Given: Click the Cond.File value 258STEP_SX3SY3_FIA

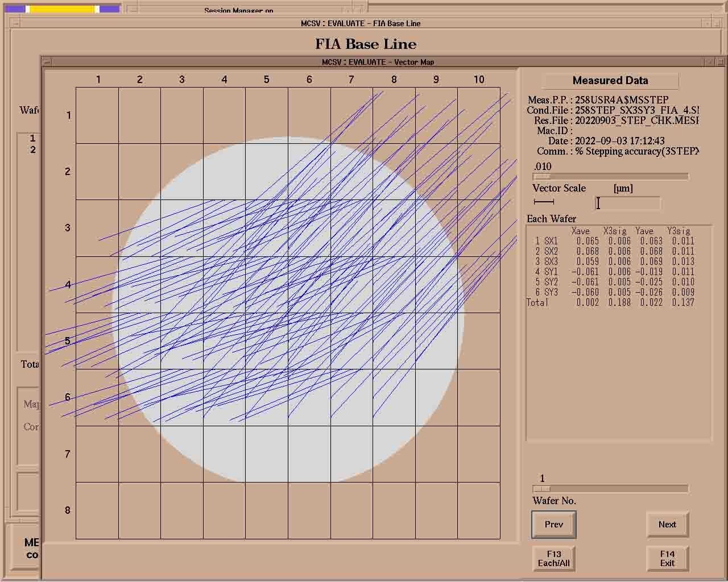Looking at the screenshot, I should (636, 110).
